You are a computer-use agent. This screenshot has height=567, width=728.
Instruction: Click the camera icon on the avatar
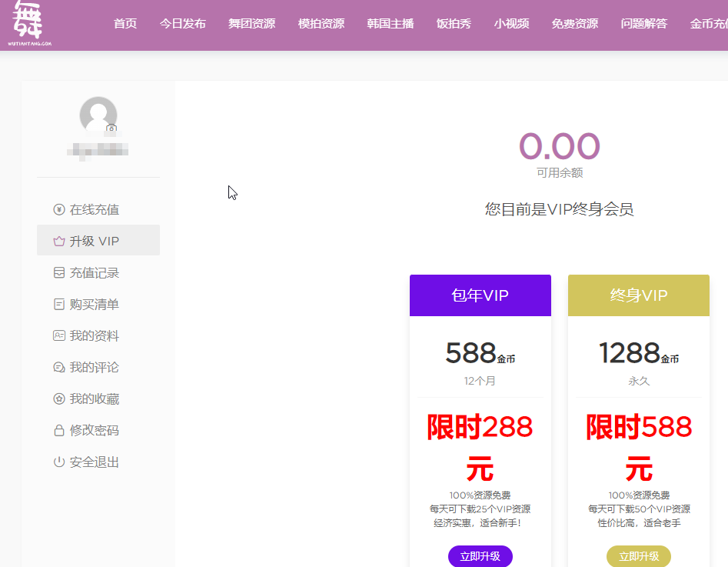(x=111, y=128)
